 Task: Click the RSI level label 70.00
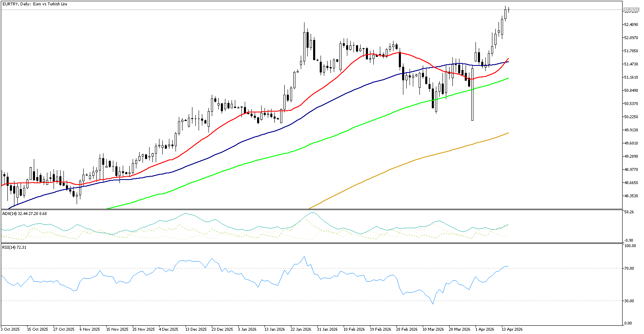click(x=629, y=269)
